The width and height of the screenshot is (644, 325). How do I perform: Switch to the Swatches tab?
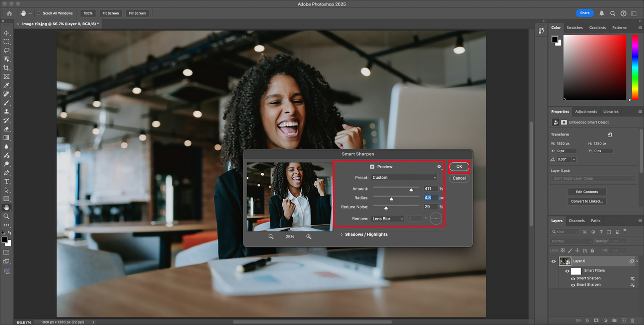point(575,28)
